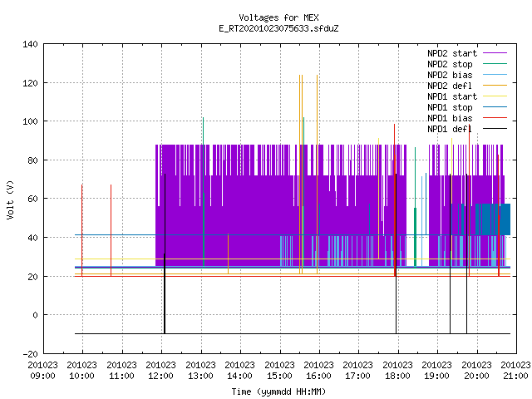Click the x-axis tick label 11:00
Screen dimensions: 532x399
[x=121, y=376]
